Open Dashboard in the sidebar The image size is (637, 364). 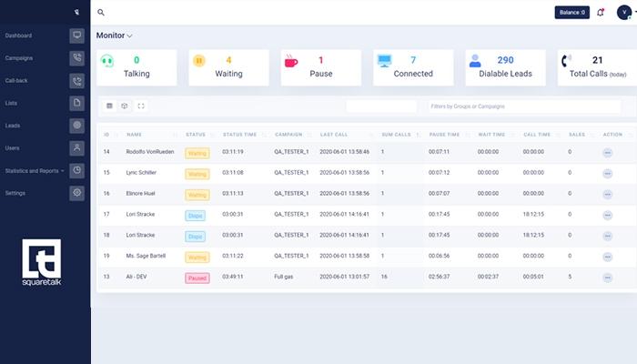(18, 35)
